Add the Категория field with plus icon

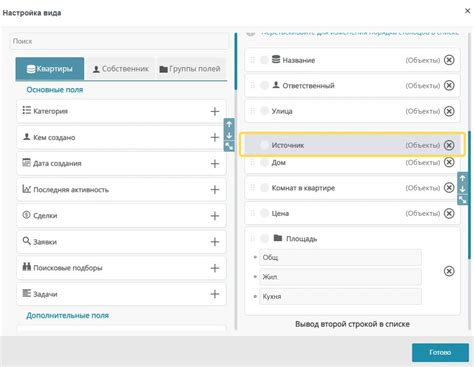point(215,111)
